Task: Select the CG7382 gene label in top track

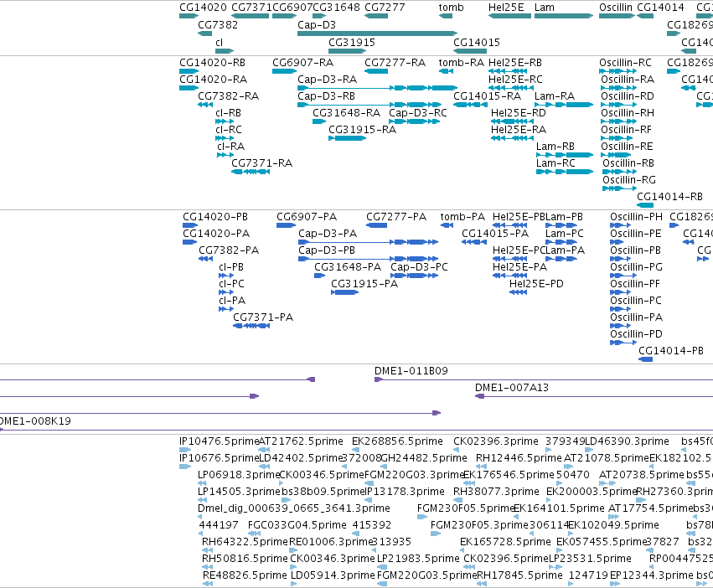Action: [x=218, y=24]
